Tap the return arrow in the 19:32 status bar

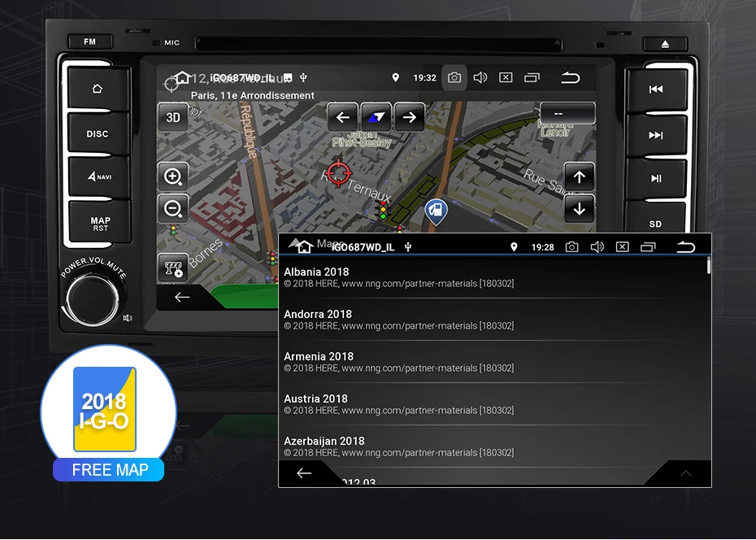pos(571,77)
